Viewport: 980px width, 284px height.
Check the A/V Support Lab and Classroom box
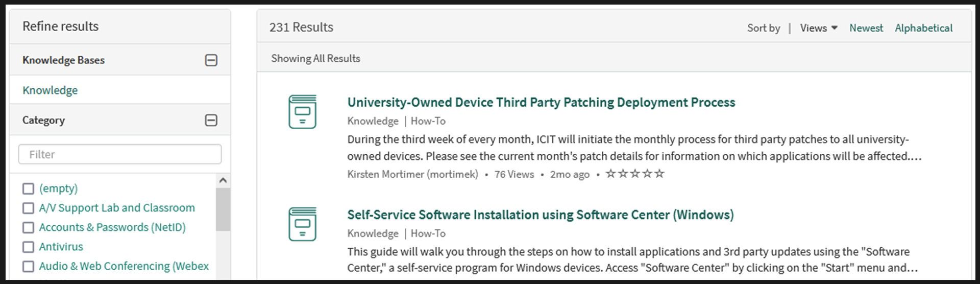tap(29, 208)
